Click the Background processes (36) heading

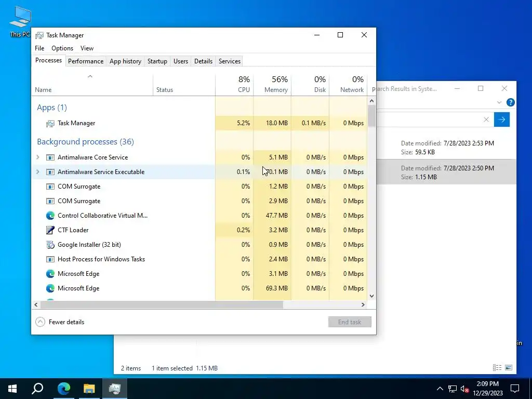(x=86, y=142)
